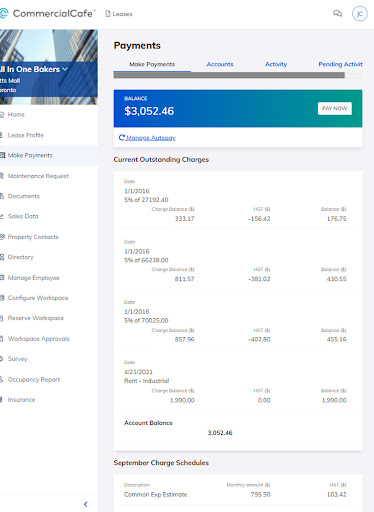Screen dimensions: 374x512
Task: Open the Directory page
Action: click(21, 257)
